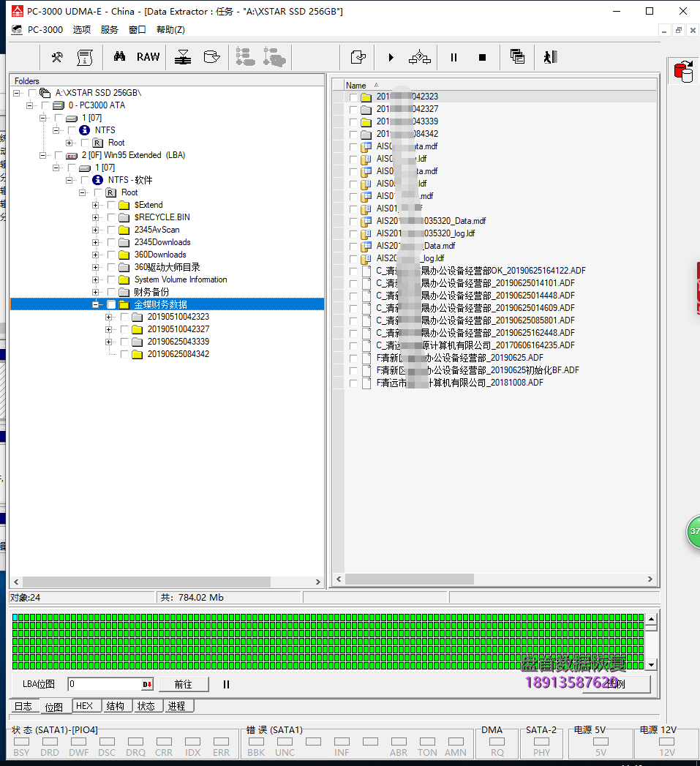The height and width of the screenshot is (766, 700).
Task: Select file AIS201…035320_log.ldf in the list
Action: coord(425,233)
